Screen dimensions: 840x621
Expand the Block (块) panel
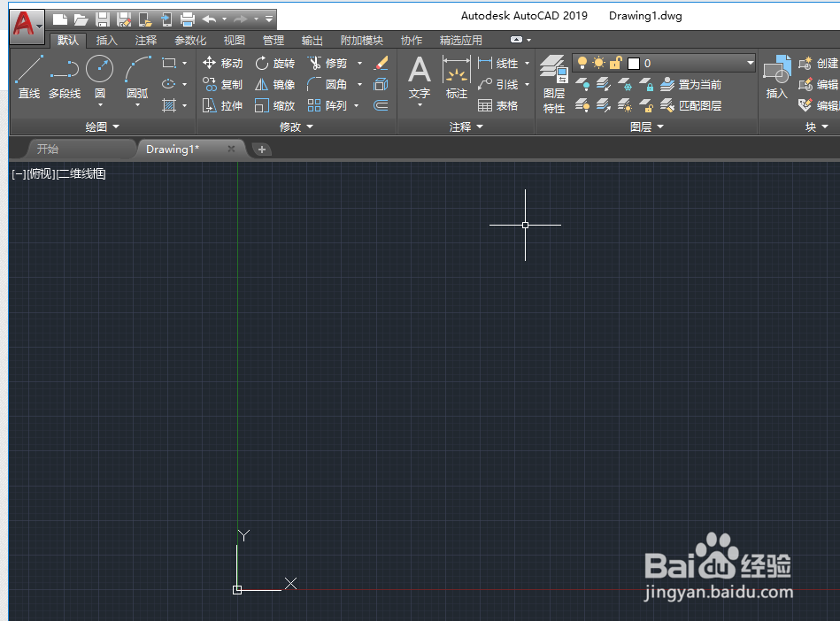817,126
